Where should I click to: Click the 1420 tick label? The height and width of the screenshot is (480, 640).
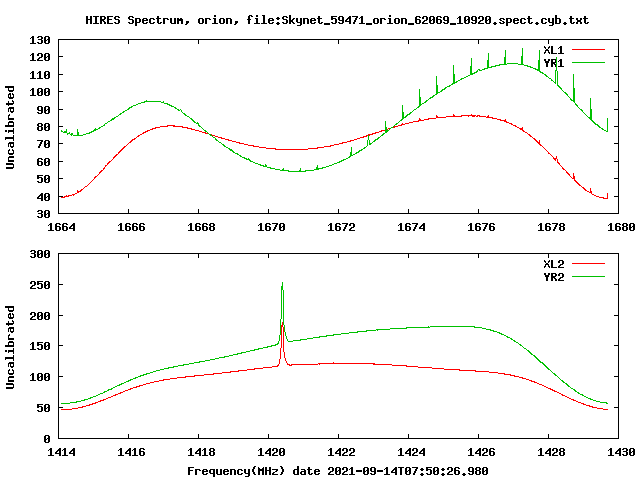[x=271, y=452]
